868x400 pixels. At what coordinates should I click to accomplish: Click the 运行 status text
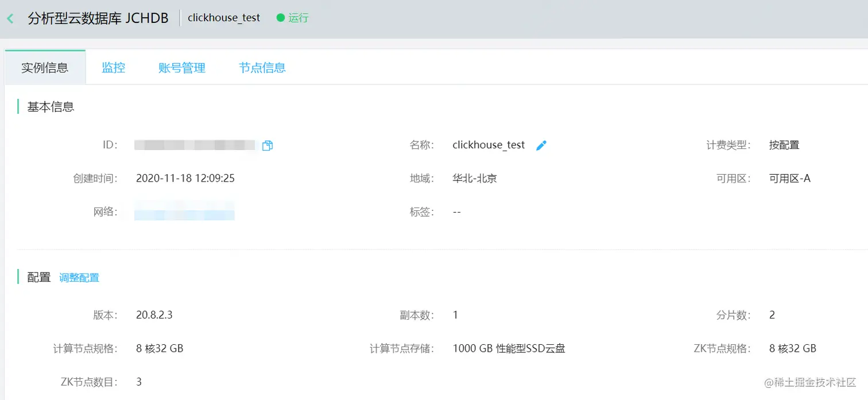(299, 18)
